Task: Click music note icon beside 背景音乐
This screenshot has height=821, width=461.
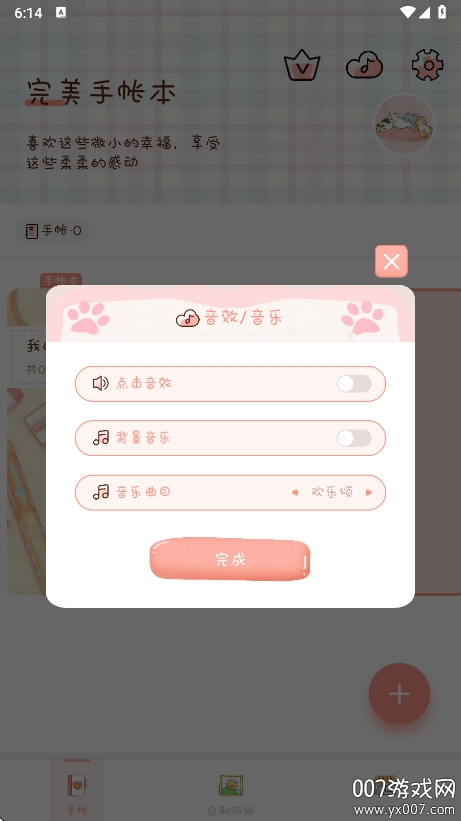Action: tap(101, 438)
